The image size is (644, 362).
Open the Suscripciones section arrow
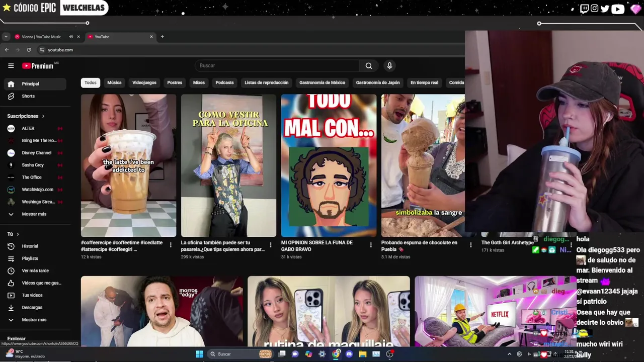pos(43,116)
